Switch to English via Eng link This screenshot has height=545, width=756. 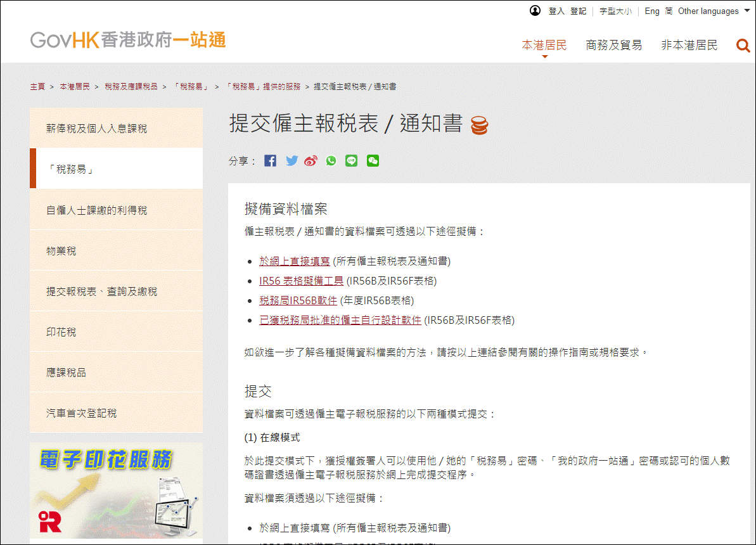click(x=652, y=11)
